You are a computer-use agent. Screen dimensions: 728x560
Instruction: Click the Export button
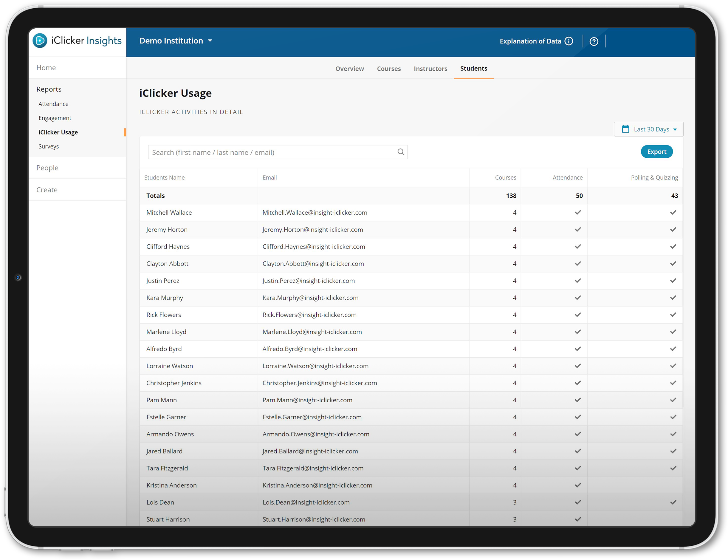[x=657, y=152]
